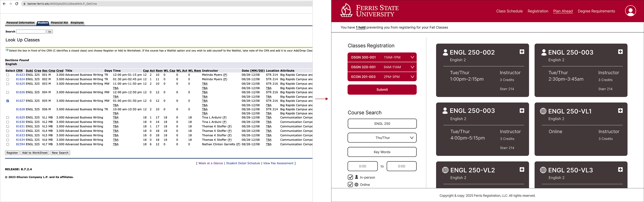Open the Personal Information tab

20,23
